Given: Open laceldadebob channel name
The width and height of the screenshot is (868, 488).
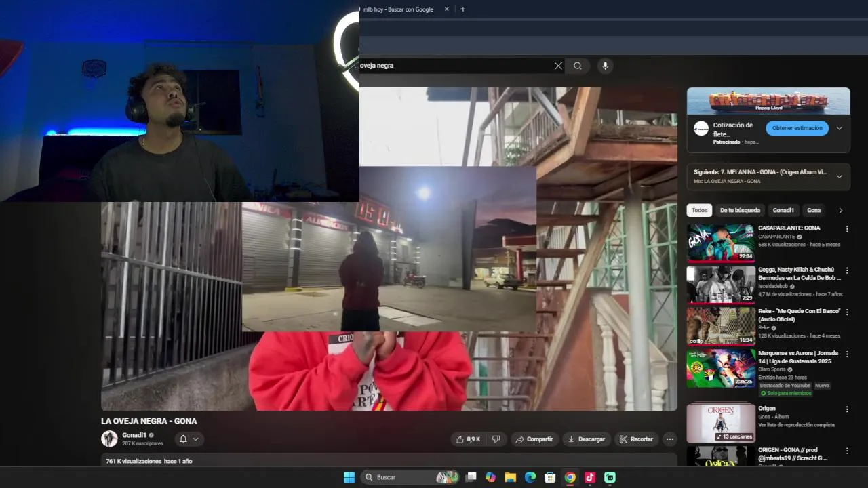Looking at the screenshot, I should pos(773,286).
